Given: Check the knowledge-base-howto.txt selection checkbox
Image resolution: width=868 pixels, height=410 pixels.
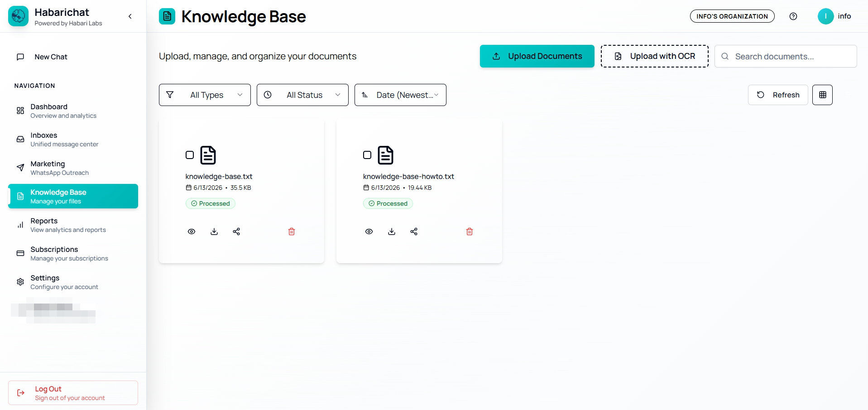Looking at the screenshot, I should pos(367,155).
